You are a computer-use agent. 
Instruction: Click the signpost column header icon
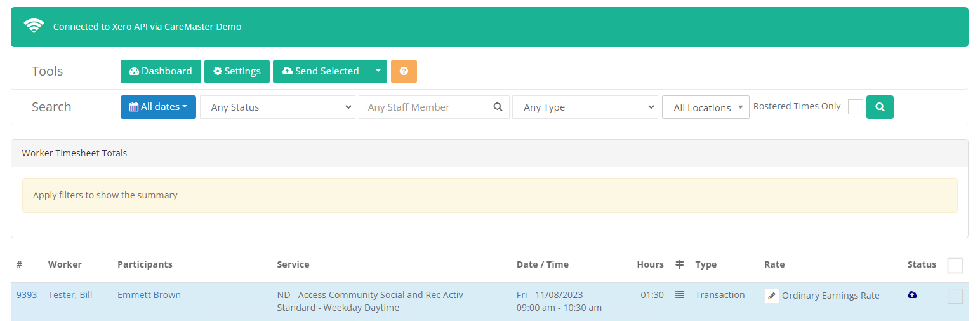680,264
